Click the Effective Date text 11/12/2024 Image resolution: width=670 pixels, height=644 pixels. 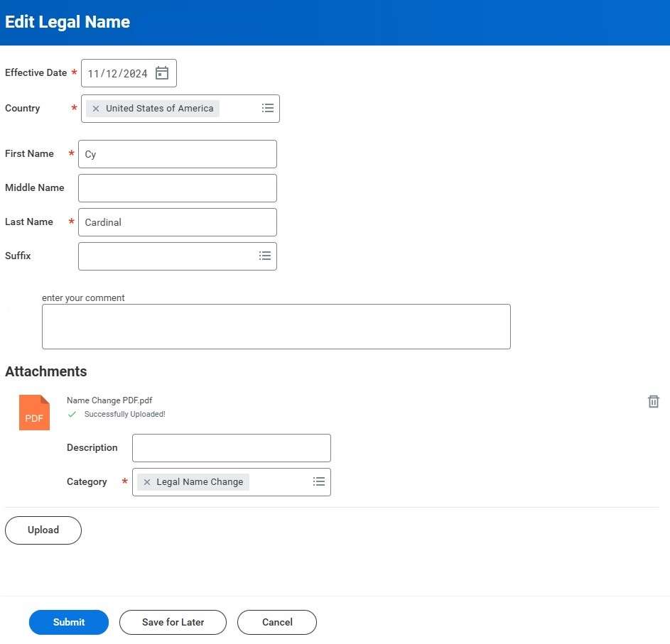pyautogui.click(x=117, y=73)
